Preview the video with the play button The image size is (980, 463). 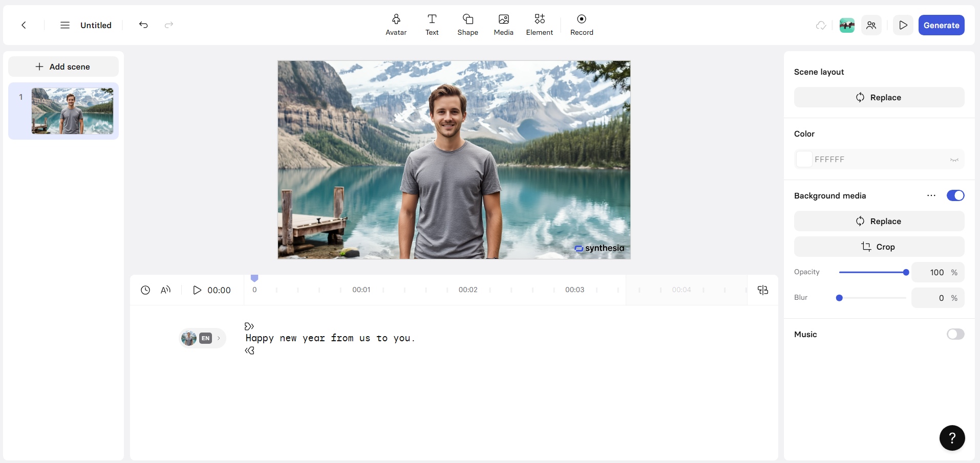(903, 25)
